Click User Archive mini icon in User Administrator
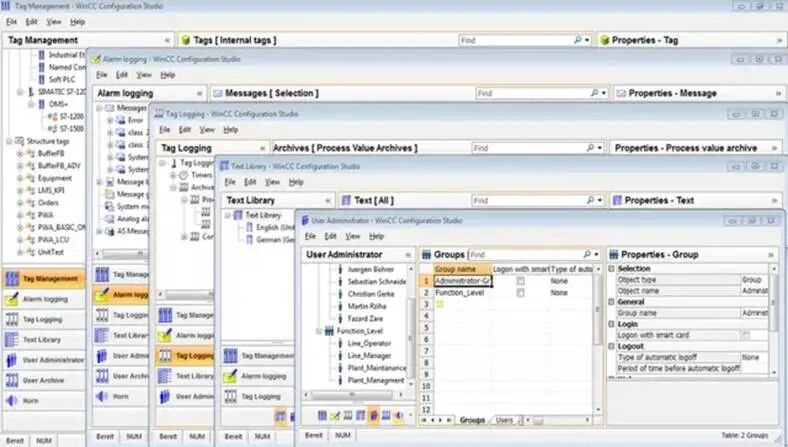Viewport: 788px width, 447px height. point(386,415)
